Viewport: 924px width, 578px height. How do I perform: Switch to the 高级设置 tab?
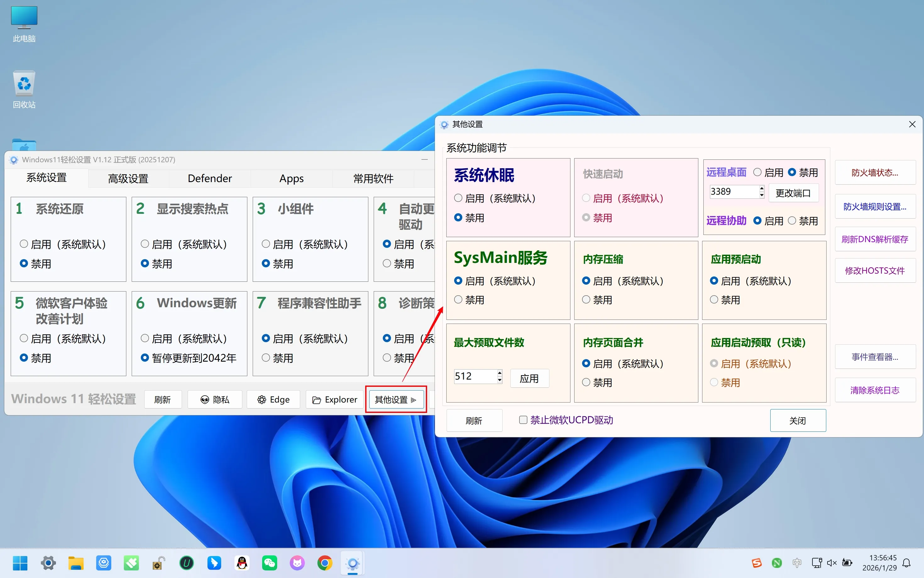coord(128,179)
